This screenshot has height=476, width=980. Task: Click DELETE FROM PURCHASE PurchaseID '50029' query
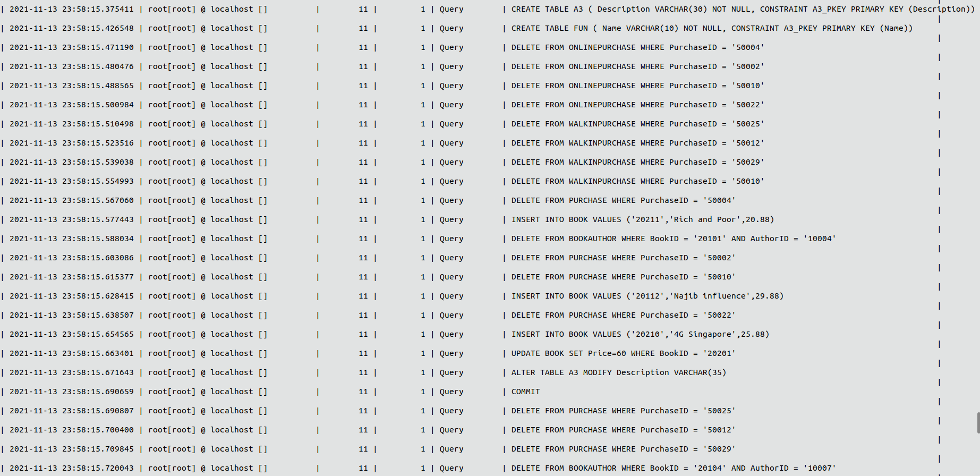tap(623, 449)
